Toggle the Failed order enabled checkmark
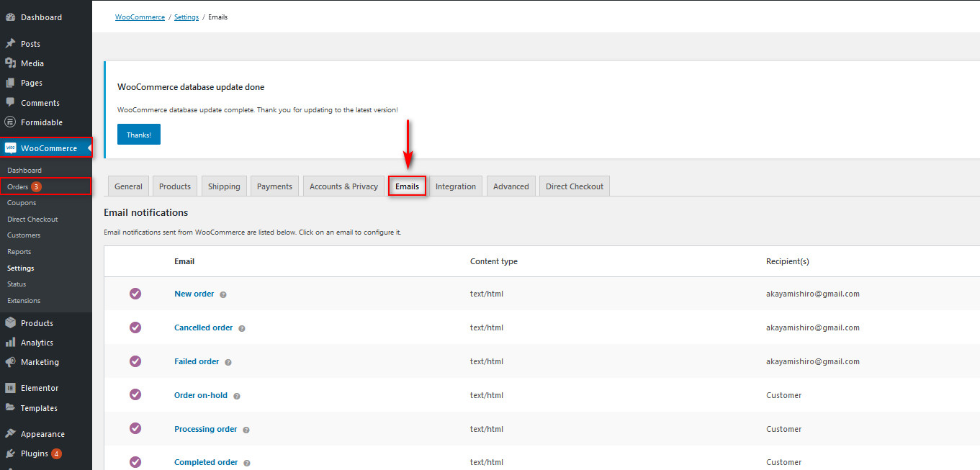The height and width of the screenshot is (470, 980). pos(135,361)
